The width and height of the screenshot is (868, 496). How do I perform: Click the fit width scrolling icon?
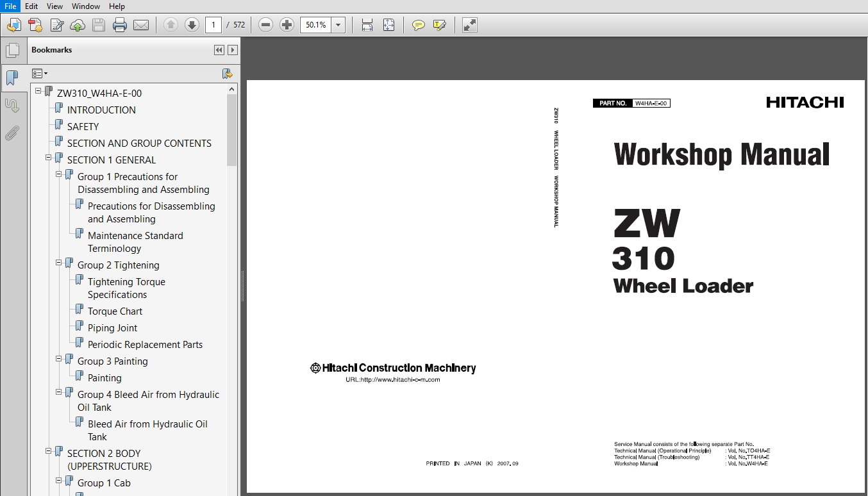[x=367, y=26]
